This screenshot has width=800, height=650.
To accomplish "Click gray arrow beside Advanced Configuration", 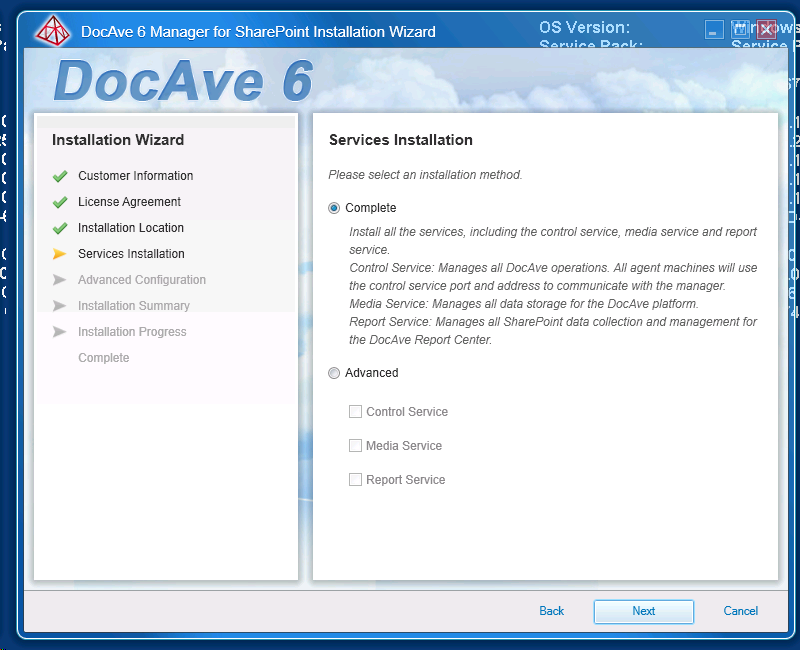I will tap(60, 280).
